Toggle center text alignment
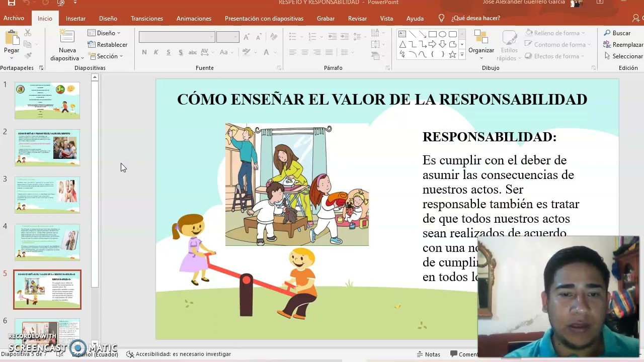The image size is (644, 362). (305, 52)
